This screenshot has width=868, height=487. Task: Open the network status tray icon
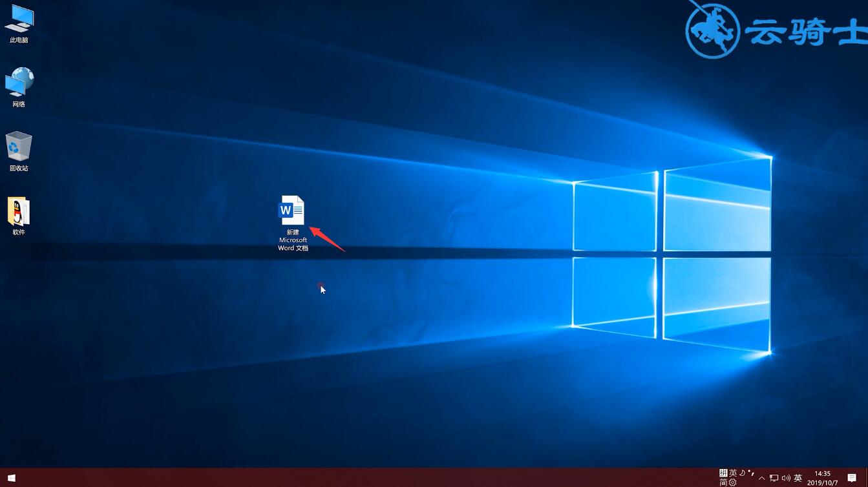(x=774, y=478)
